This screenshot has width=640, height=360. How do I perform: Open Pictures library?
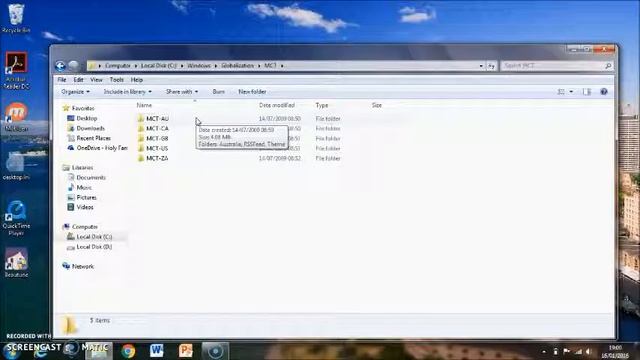click(87, 198)
